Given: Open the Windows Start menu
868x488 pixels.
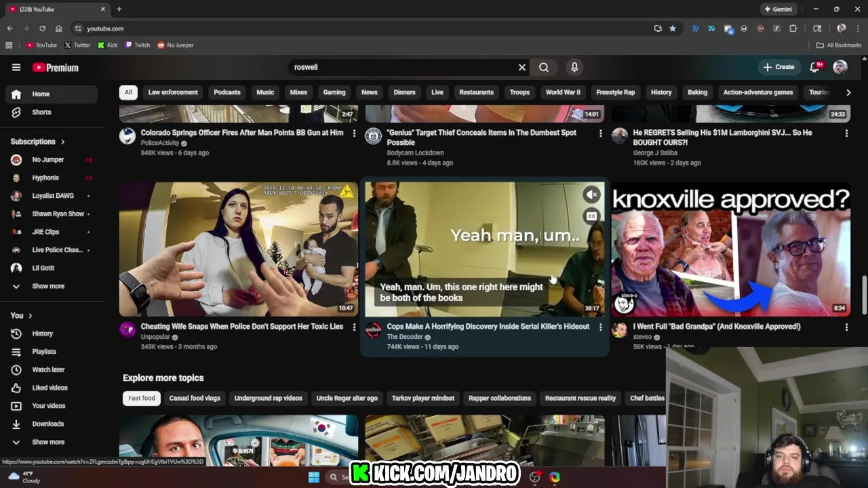Looking at the screenshot, I should pyautogui.click(x=314, y=477).
